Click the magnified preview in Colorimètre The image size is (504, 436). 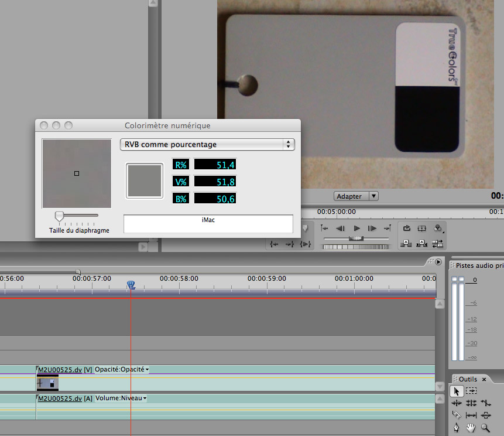(x=77, y=173)
